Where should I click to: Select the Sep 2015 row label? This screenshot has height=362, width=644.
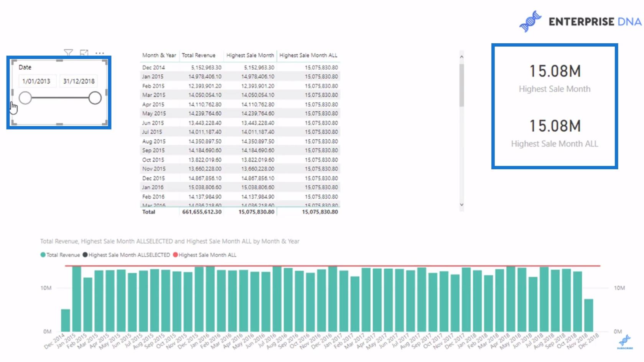(x=153, y=151)
